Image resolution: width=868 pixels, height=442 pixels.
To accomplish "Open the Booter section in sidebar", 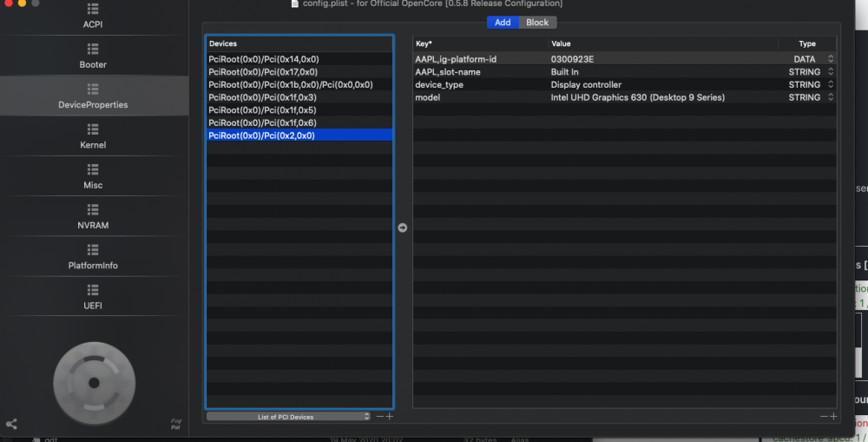I will pyautogui.click(x=93, y=56).
